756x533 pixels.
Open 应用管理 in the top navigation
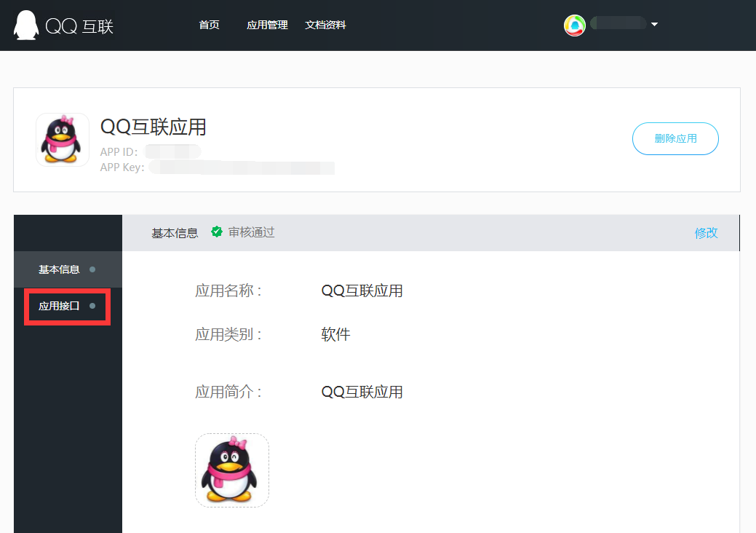(267, 25)
